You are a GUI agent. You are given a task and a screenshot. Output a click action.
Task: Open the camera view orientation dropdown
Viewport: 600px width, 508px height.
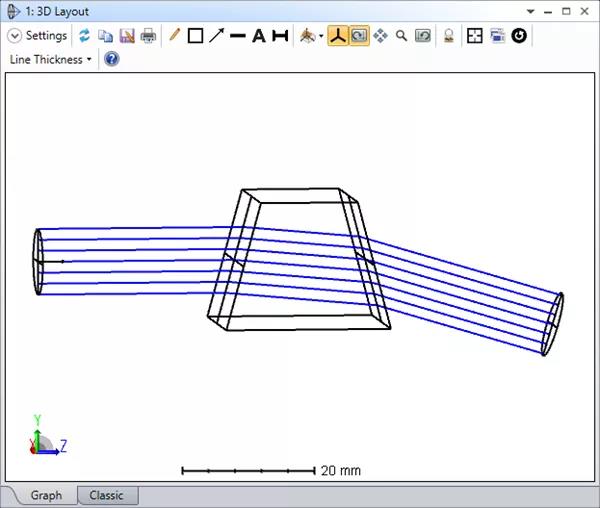pyautogui.click(x=311, y=35)
